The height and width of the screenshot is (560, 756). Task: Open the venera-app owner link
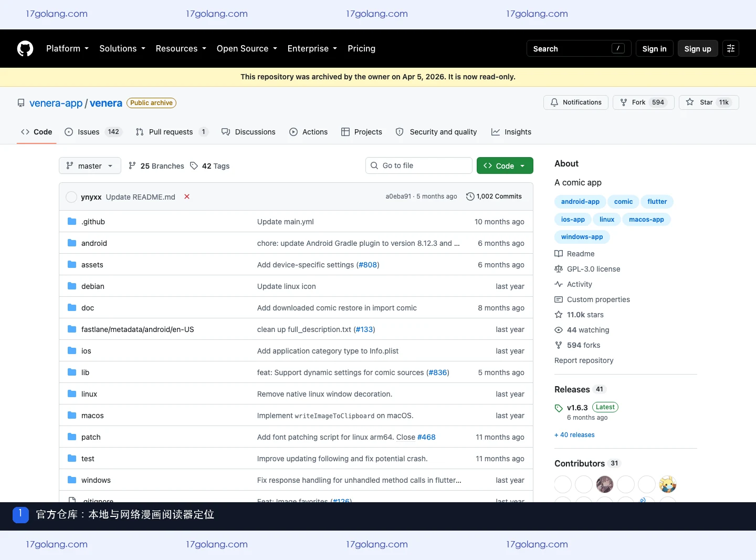56,103
